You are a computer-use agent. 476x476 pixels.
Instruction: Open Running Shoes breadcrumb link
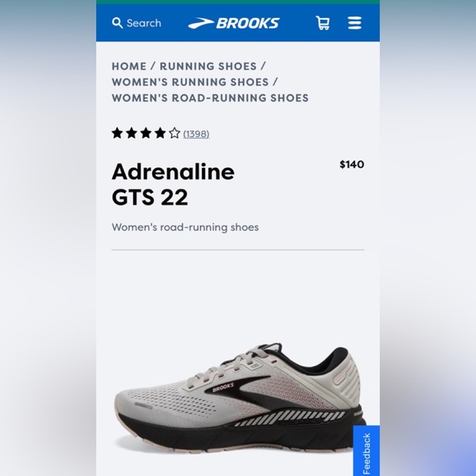tap(208, 66)
